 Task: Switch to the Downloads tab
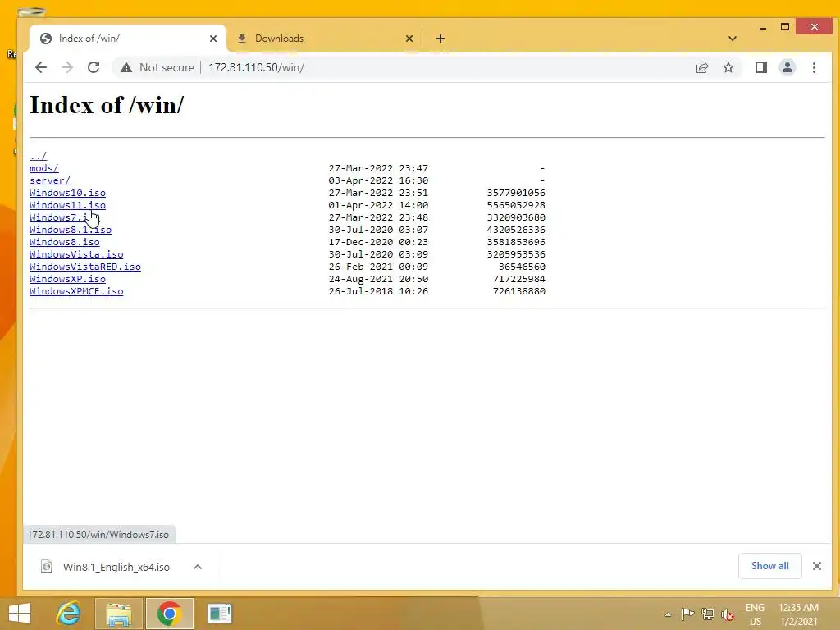tap(323, 39)
